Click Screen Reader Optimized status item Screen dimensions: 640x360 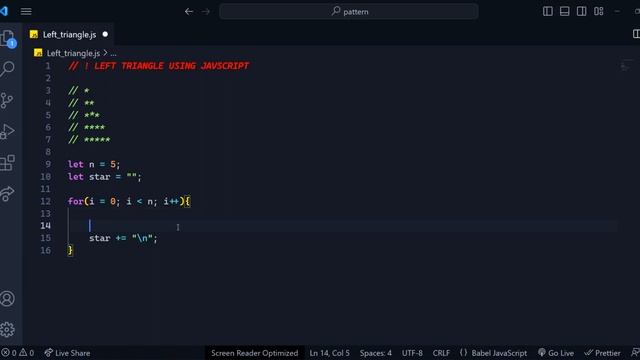254,353
